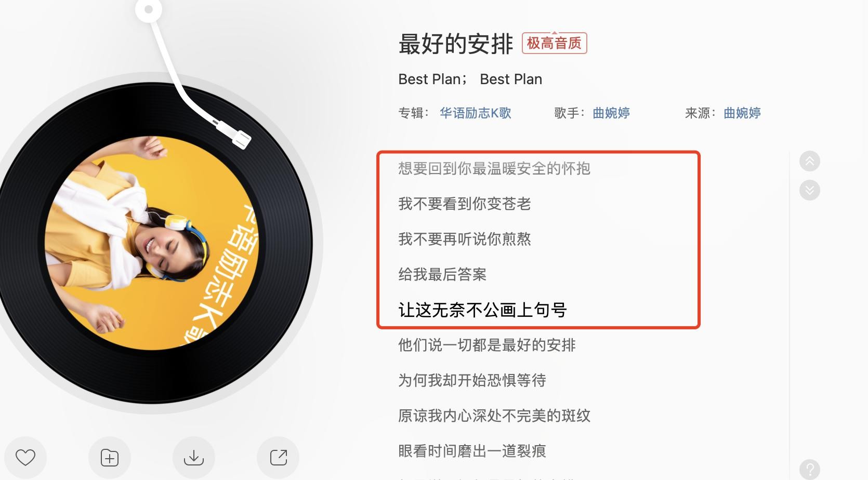
Task: Open source link 曲婉婷 next to 来源
Action: tap(742, 113)
